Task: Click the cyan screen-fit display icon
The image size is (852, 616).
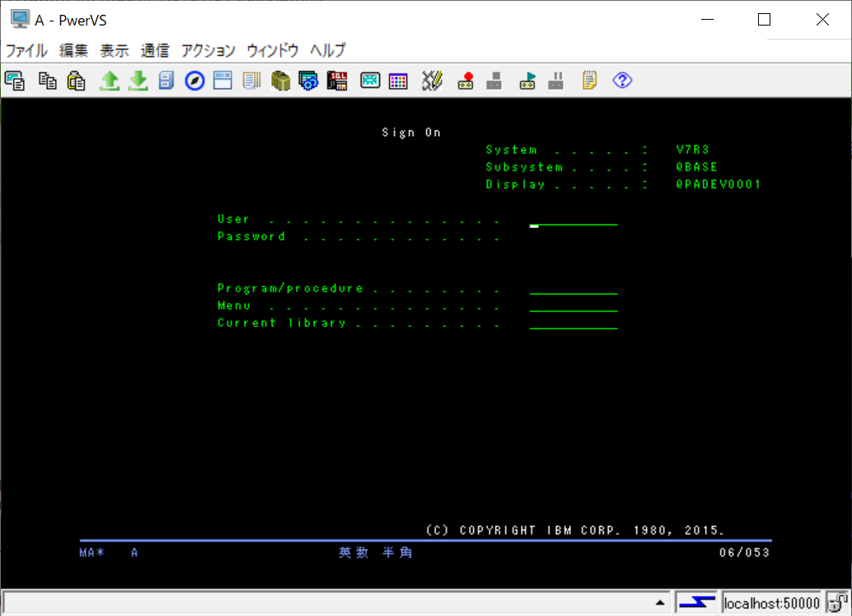Action: pos(370,81)
